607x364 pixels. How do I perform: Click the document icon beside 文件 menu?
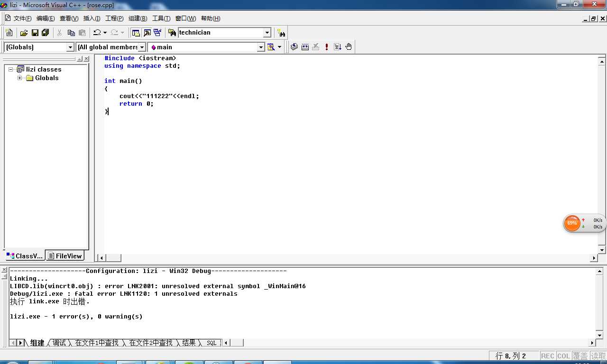8,18
